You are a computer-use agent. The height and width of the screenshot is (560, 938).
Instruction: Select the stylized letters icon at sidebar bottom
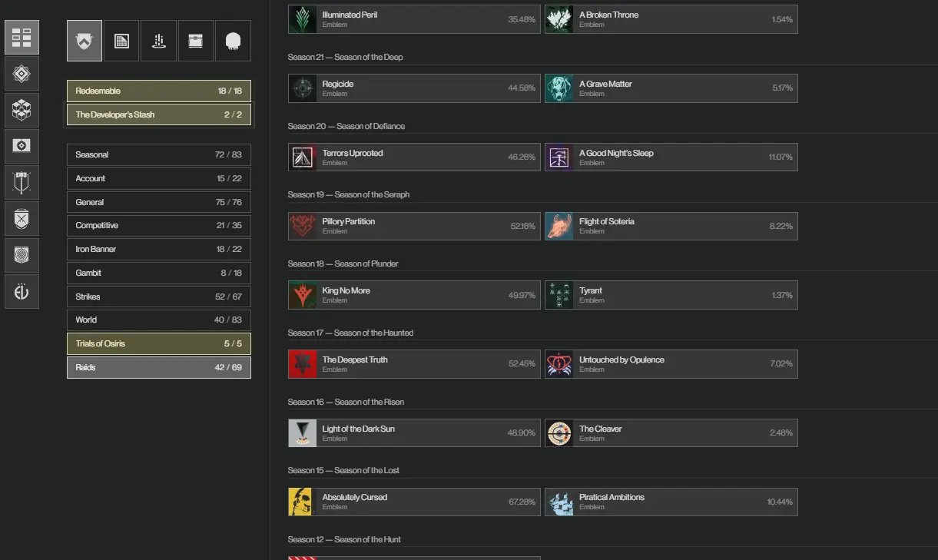[x=22, y=291]
